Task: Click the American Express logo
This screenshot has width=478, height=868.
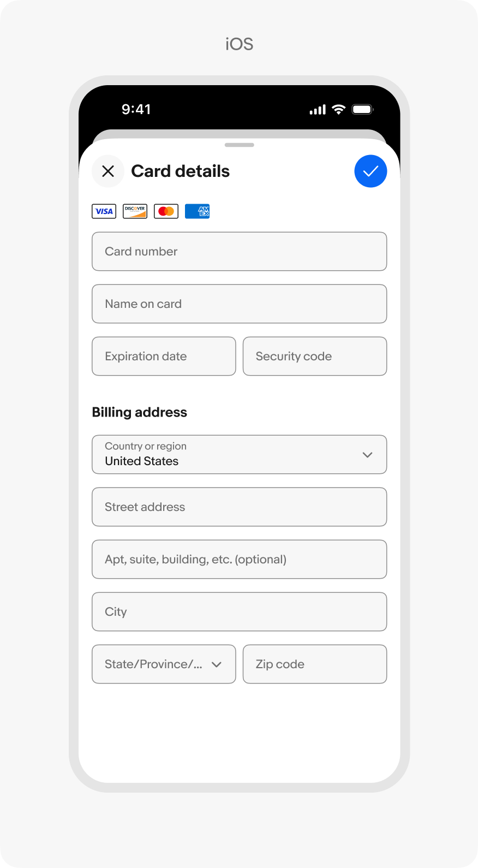Action: point(197,211)
